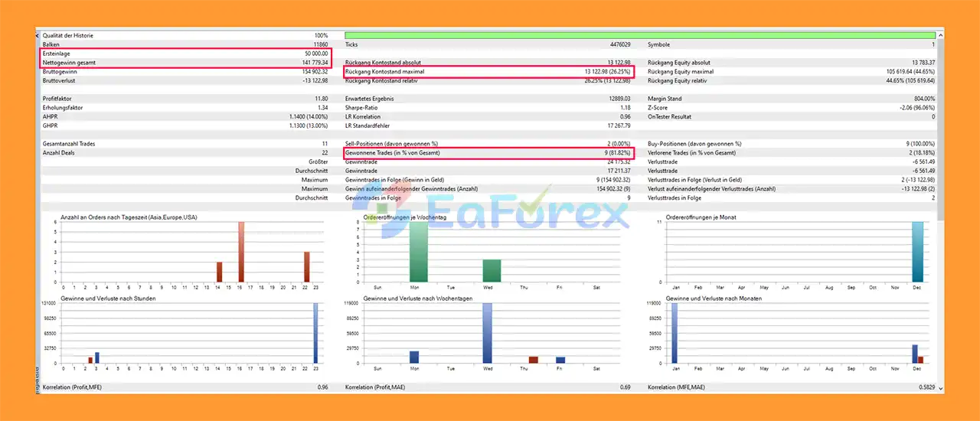The width and height of the screenshot is (980, 421).
Task: Select the Ersteinlage row
Action: point(185,54)
